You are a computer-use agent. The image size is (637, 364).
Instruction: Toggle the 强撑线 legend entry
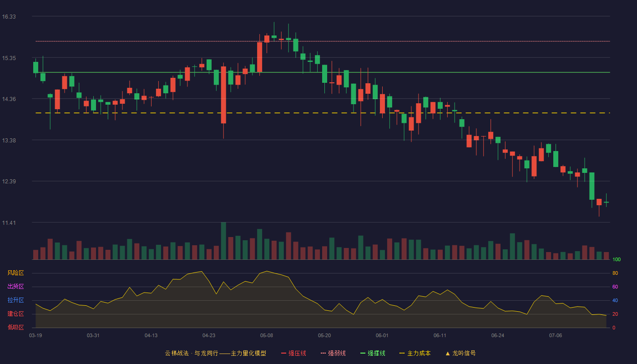[373, 353]
